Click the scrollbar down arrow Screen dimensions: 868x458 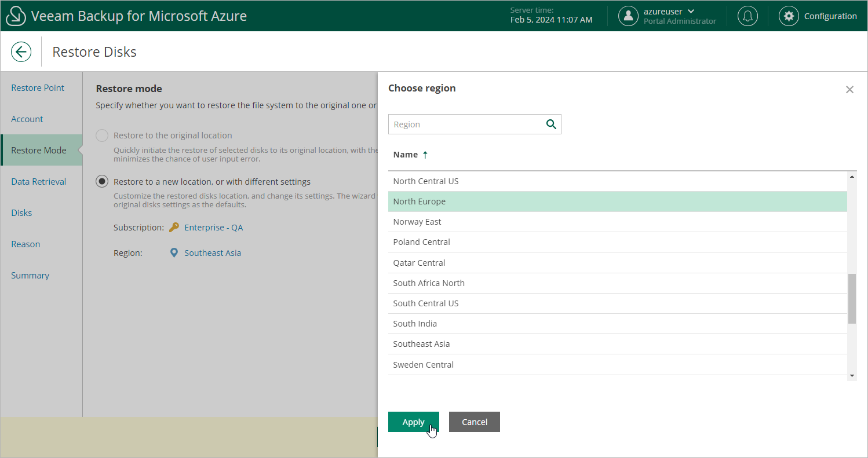coord(852,376)
